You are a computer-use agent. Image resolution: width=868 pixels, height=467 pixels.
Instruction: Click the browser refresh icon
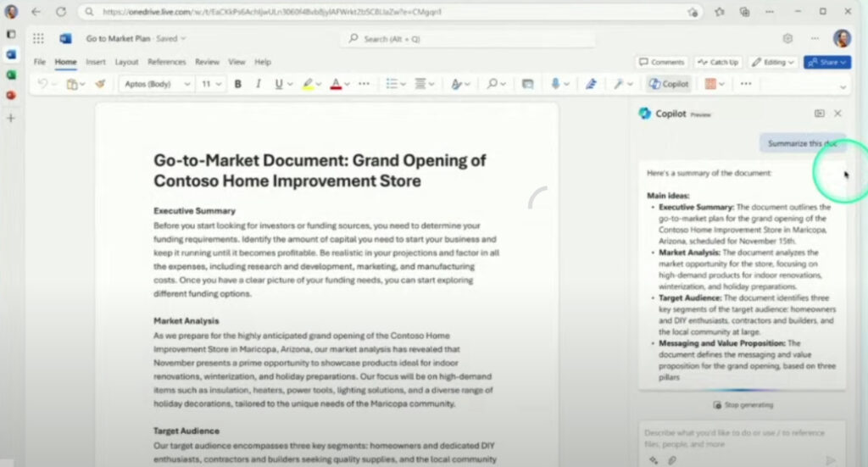[x=61, y=12]
